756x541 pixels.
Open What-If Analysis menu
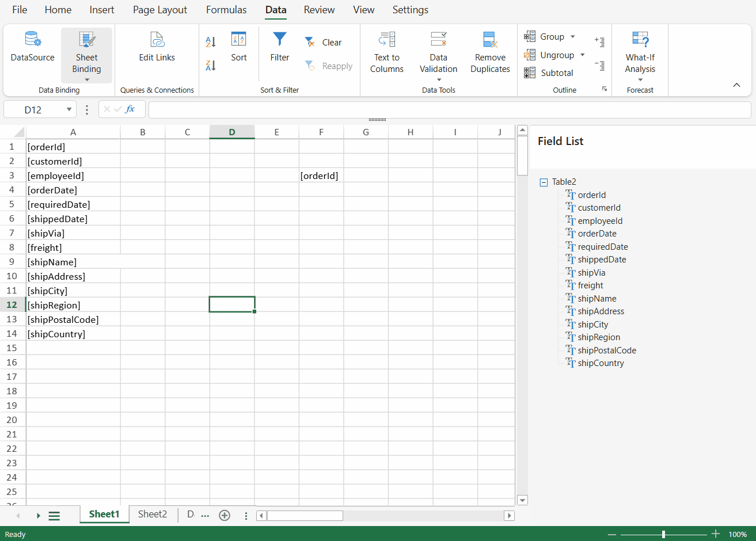point(640,55)
